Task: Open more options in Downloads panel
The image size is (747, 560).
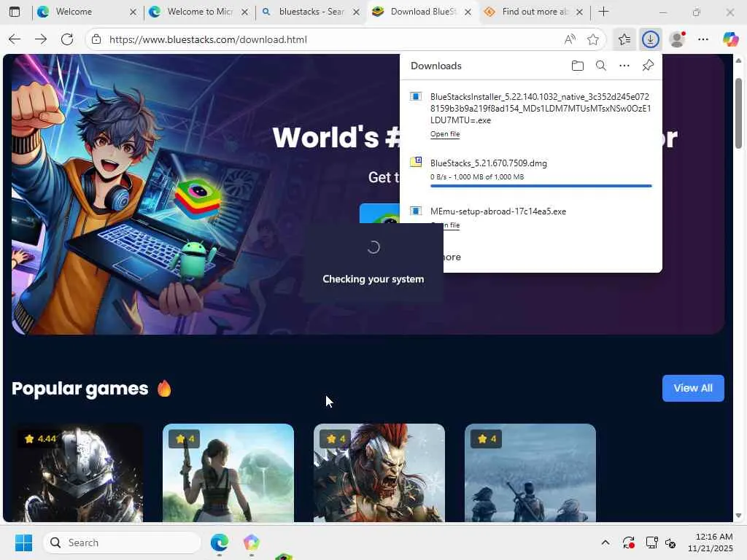Action: click(624, 66)
